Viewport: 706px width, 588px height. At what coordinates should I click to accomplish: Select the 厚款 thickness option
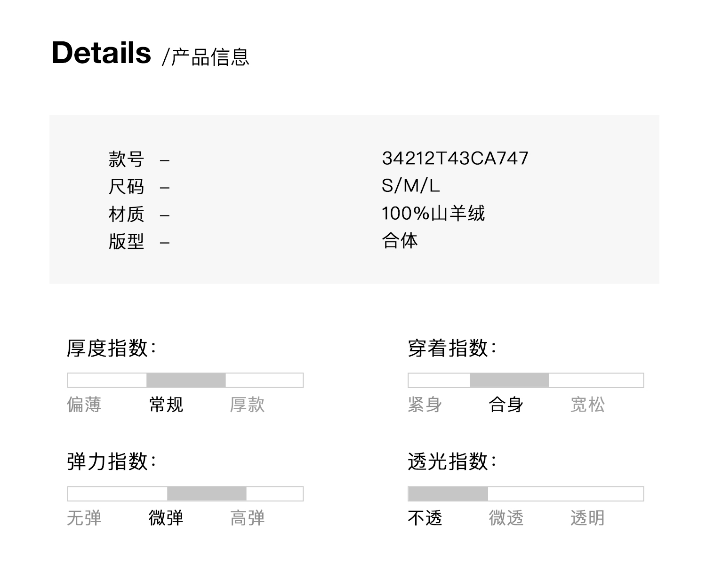tap(247, 405)
